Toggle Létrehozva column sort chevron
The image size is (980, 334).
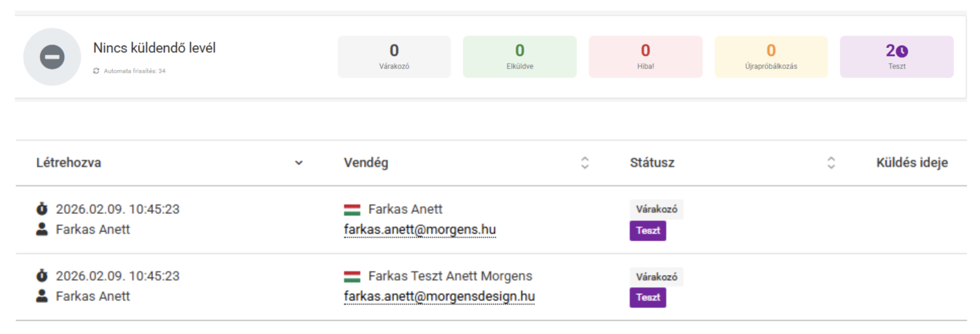299,163
